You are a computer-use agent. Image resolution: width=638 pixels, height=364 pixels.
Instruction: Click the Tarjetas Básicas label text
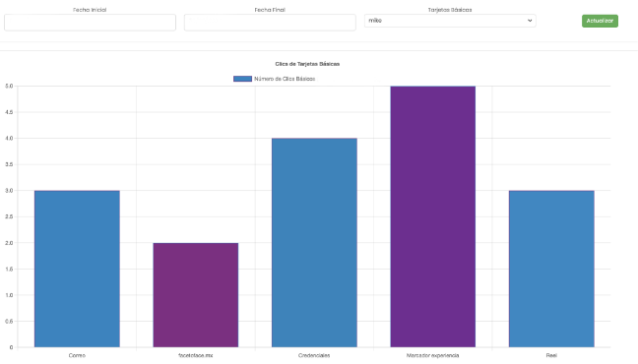point(450,10)
